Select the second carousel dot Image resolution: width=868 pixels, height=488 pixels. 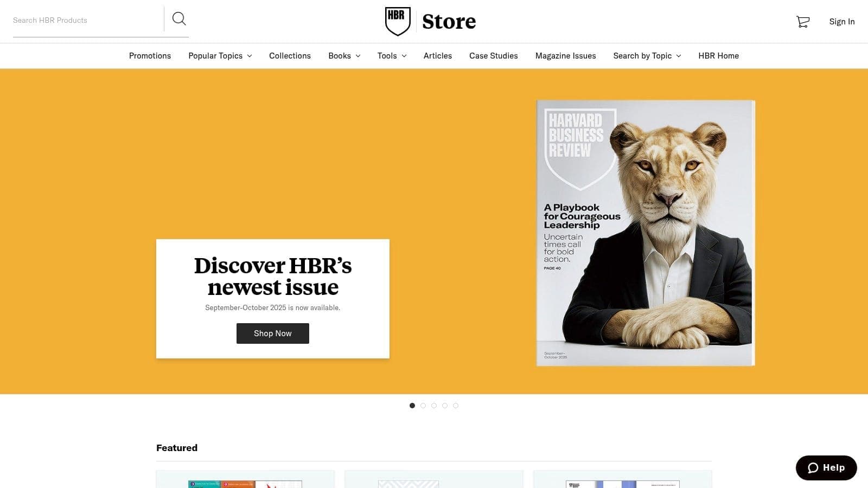click(x=423, y=405)
